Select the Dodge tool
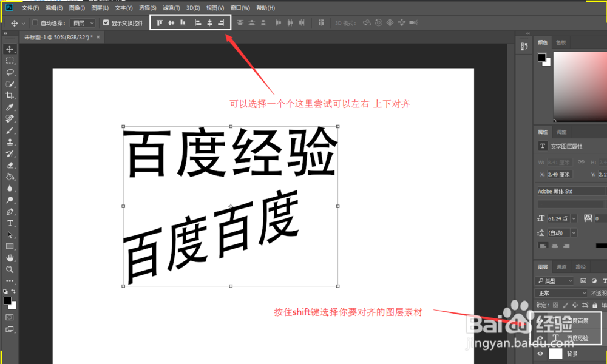The width and height of the screenshot is (607, 364). tap(10, 200)
